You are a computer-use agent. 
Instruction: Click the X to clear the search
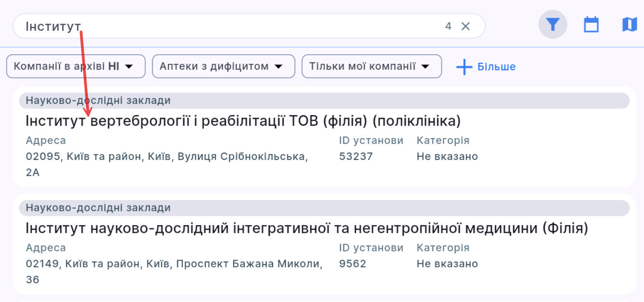(466, 26)
